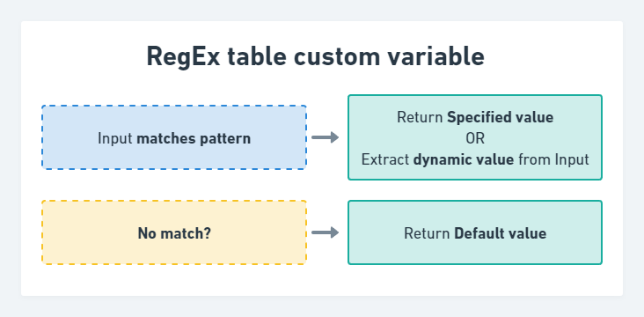Click the green Return Default value box
The width and height of the screenshot is (644, 317).
tap(475, 232)
